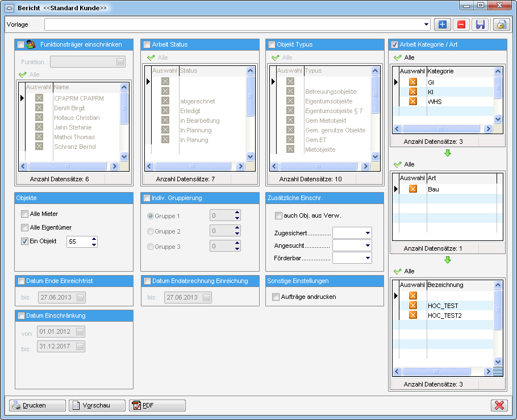This screenshot has width=517, height=420.
Task: Click the blue plus add template icon
Action: click(x=442, y=24)
